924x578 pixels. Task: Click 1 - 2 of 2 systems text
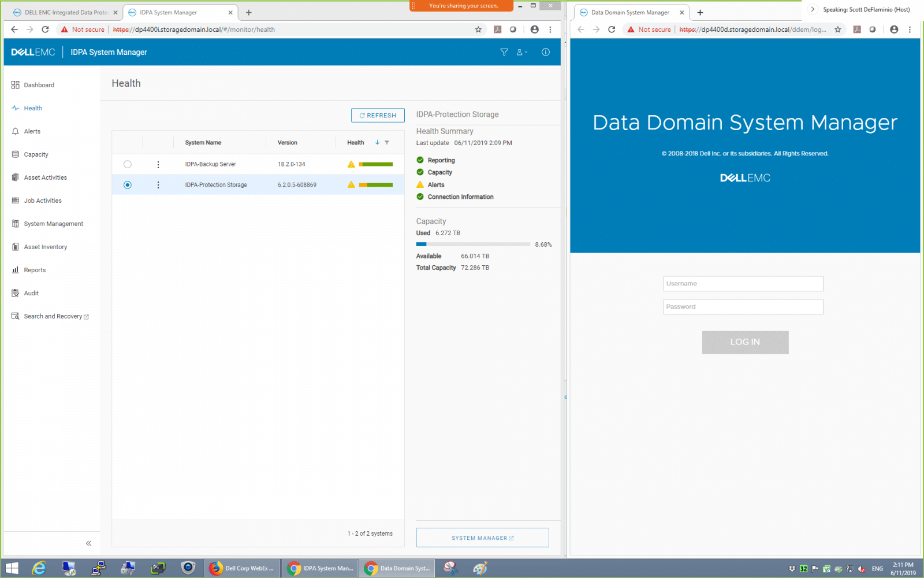(370, 533)
